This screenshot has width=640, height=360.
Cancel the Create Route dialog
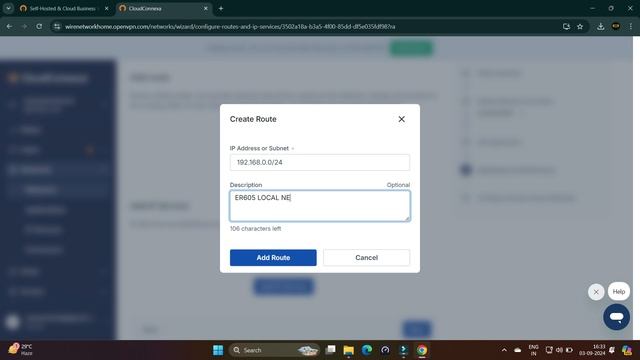[367, 258]
